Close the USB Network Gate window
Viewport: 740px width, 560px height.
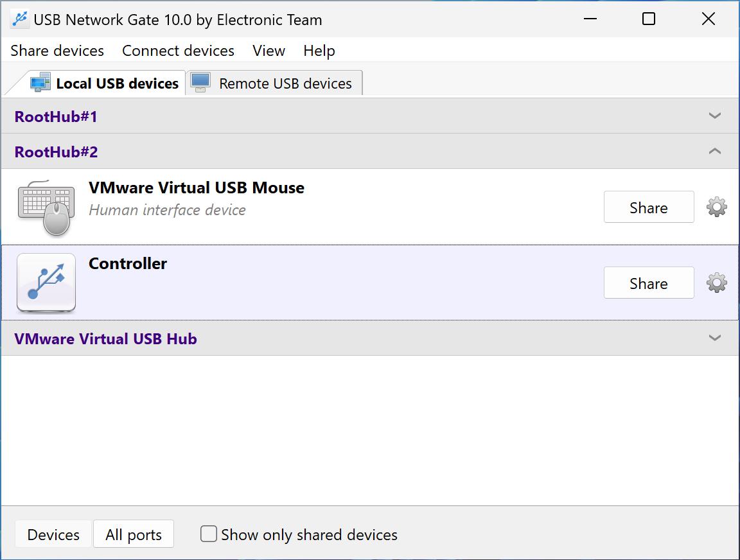(x=709, y=19)
